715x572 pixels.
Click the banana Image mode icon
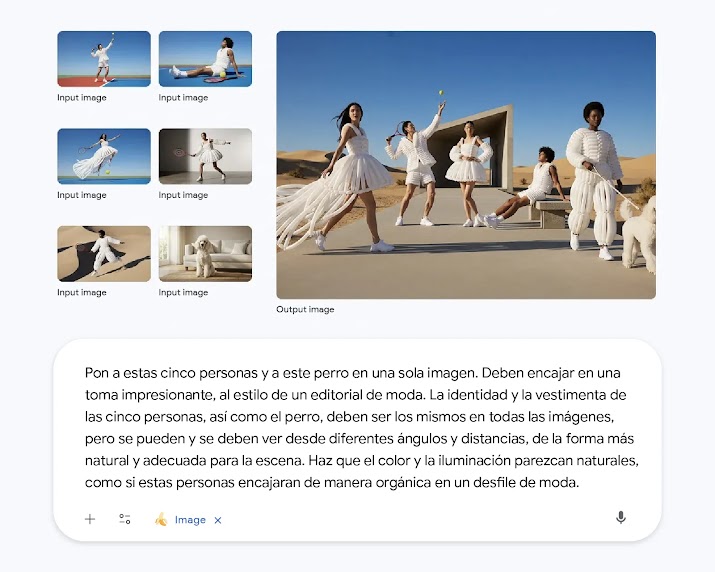point(161,520)
